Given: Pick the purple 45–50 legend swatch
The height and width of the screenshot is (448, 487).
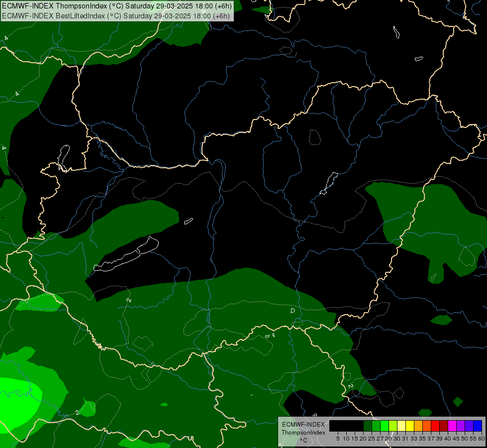Looking at the screenshot, I should tap(461, 426).
